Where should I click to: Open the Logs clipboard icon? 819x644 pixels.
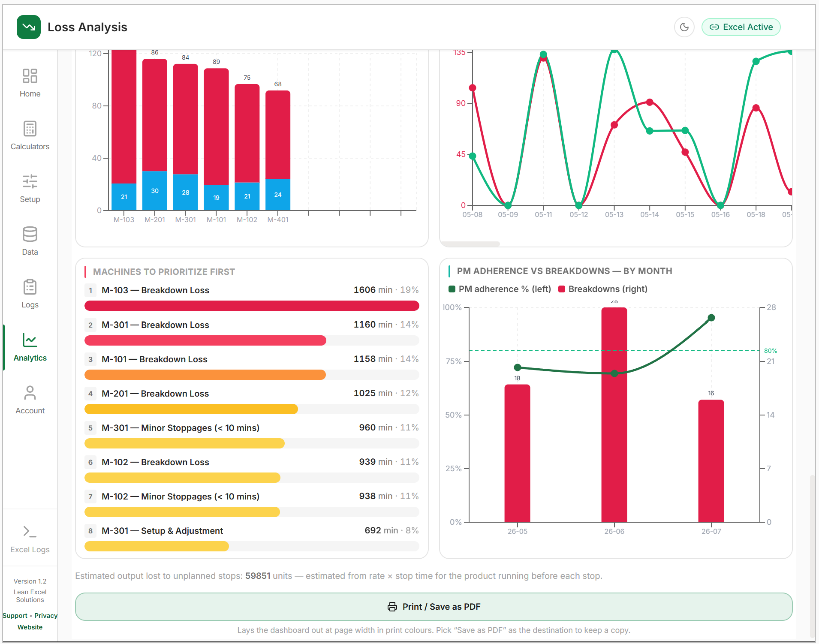(x=30, y=287)
